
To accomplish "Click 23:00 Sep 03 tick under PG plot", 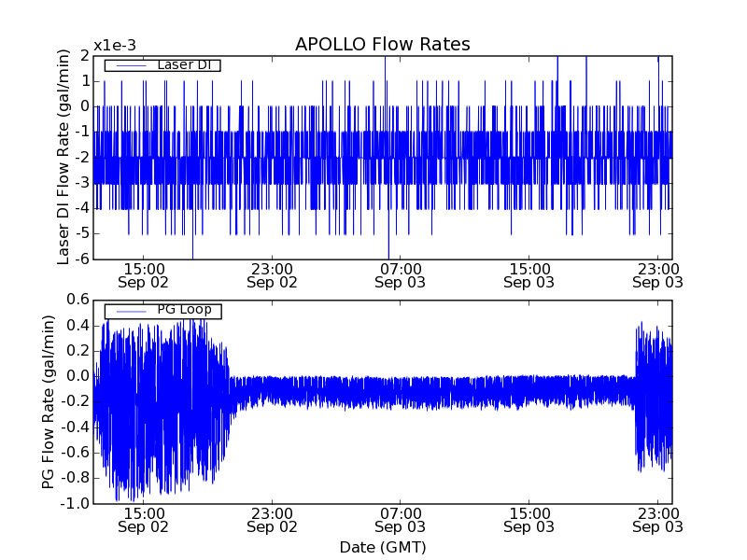I will coord(658,521).
